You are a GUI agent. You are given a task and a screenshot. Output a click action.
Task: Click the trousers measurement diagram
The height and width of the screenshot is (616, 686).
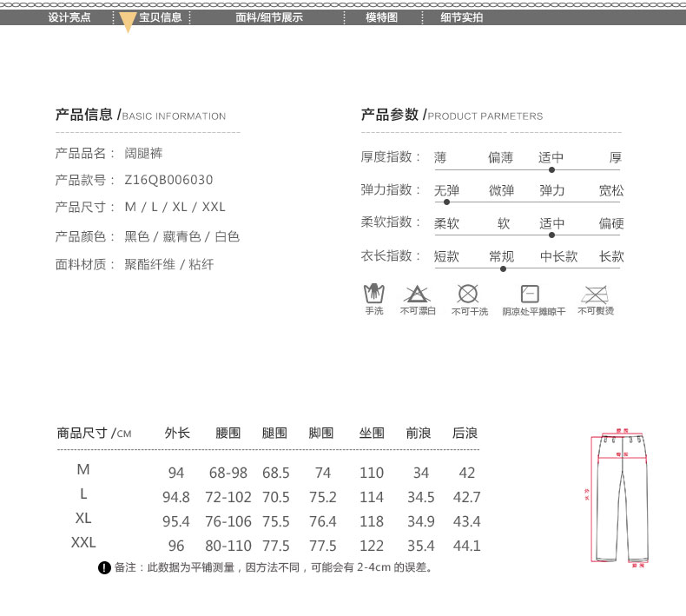[621, 496]
